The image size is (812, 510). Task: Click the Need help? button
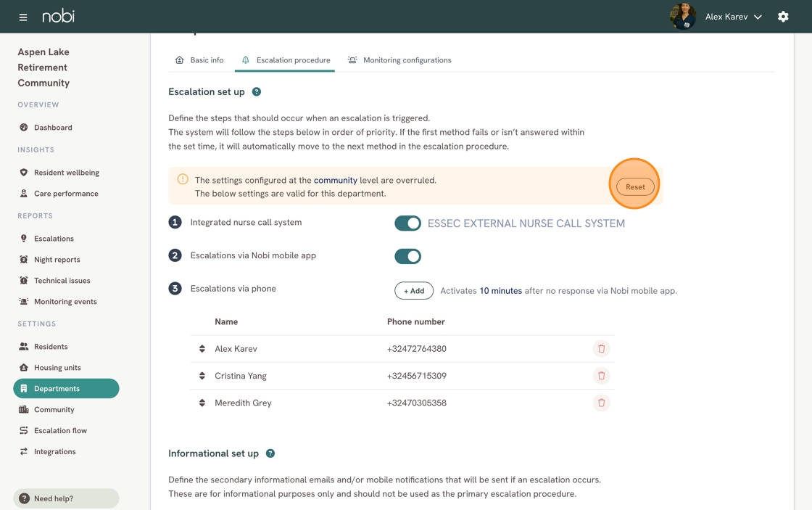tap(66, 498)
